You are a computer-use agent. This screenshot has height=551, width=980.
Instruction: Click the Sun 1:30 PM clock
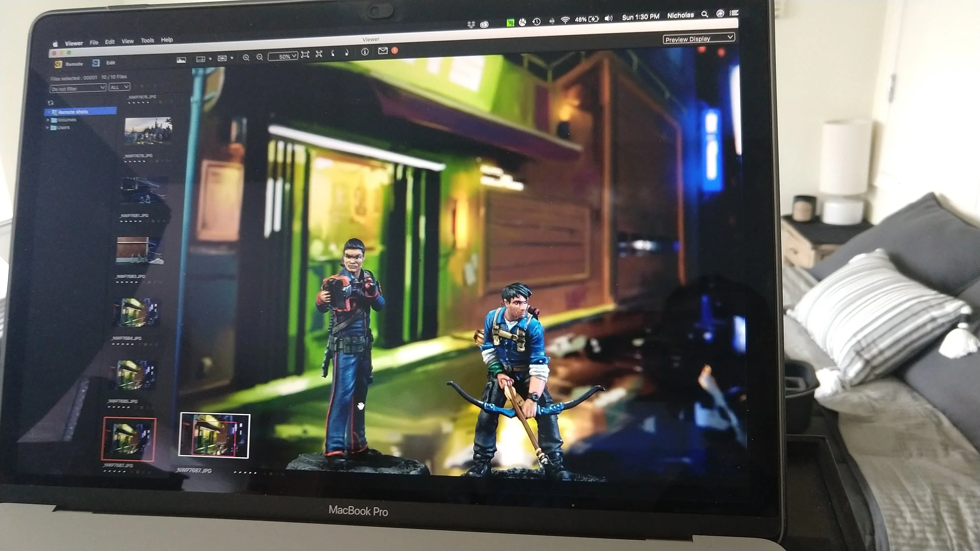[x=641, y=17]
